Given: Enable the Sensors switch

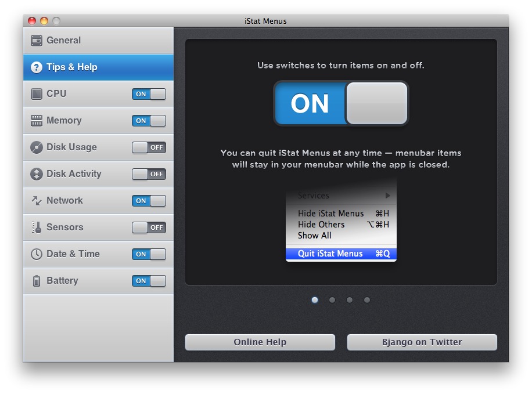Looking at the screenshot, I should (x=149, y=227).
